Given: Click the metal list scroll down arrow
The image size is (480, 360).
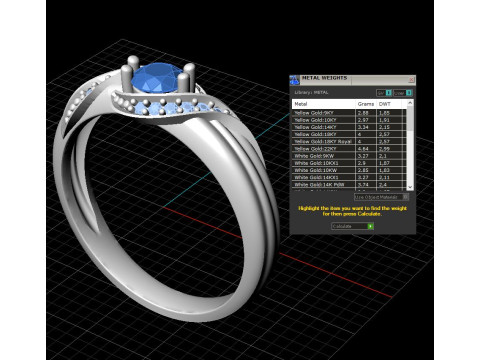Looking at the screenshot, I should pyautogui.click(x=410, y=187).
